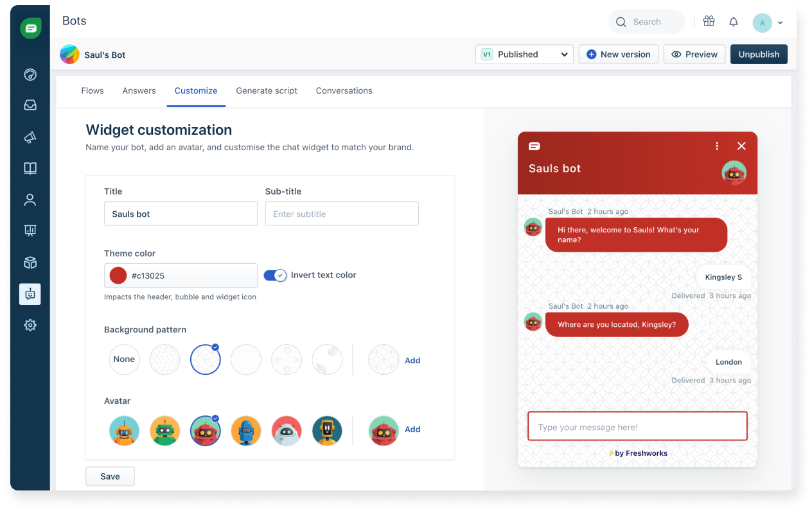Switch to the Answers tab
Image resolution: width=812 pixels, height=511 pixels.
(x=139, y=91)
